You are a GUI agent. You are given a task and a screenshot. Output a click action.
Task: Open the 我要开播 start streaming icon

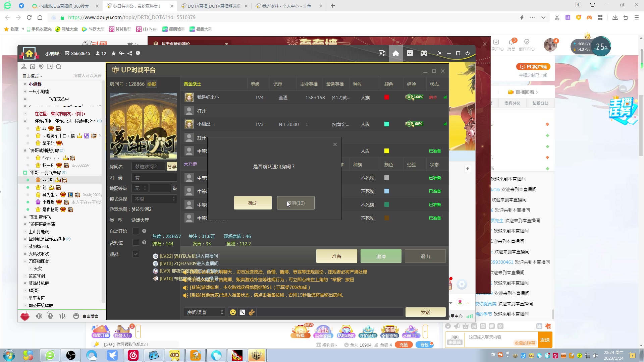click(101, 331)
